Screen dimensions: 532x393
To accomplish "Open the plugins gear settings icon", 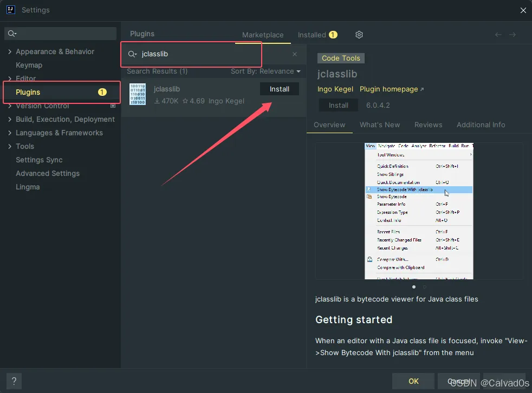I will [359, 35].
